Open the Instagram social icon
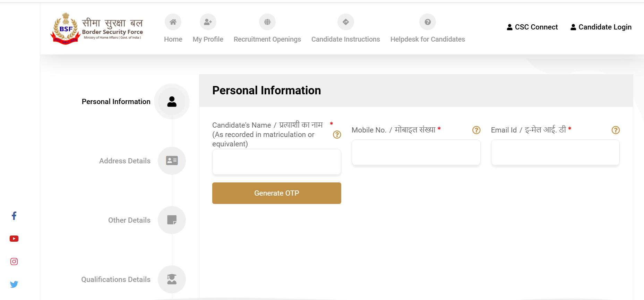Viewport: 644px width, 300px height. coord(14,262)
